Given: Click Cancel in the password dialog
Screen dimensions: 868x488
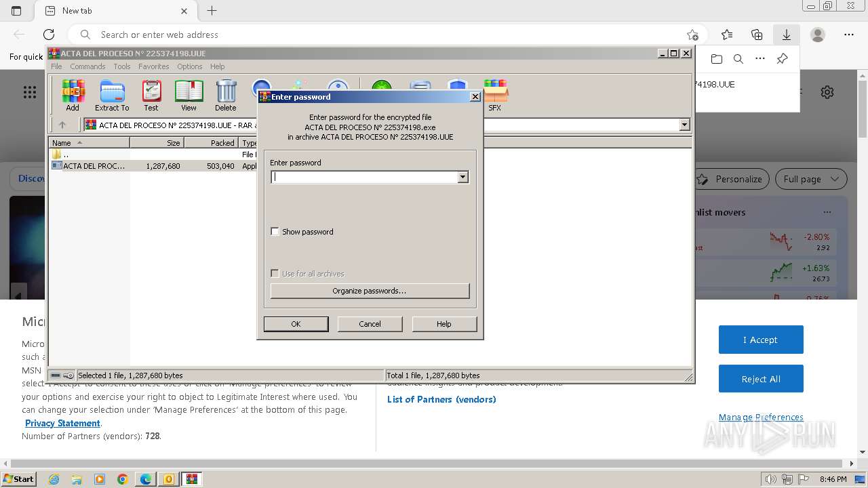Looking at the screenshot, I should pyautogui.click(x=370, y=324).
